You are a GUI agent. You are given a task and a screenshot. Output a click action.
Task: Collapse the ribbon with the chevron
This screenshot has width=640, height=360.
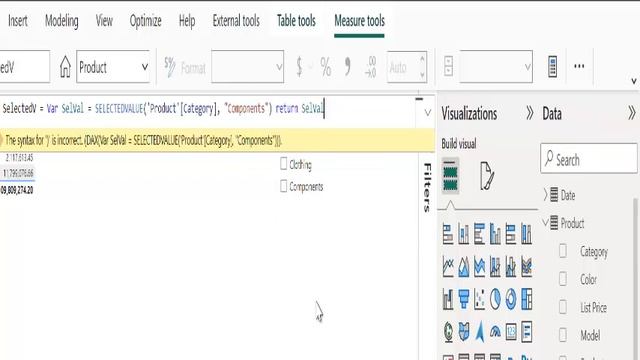coord(634,81)
